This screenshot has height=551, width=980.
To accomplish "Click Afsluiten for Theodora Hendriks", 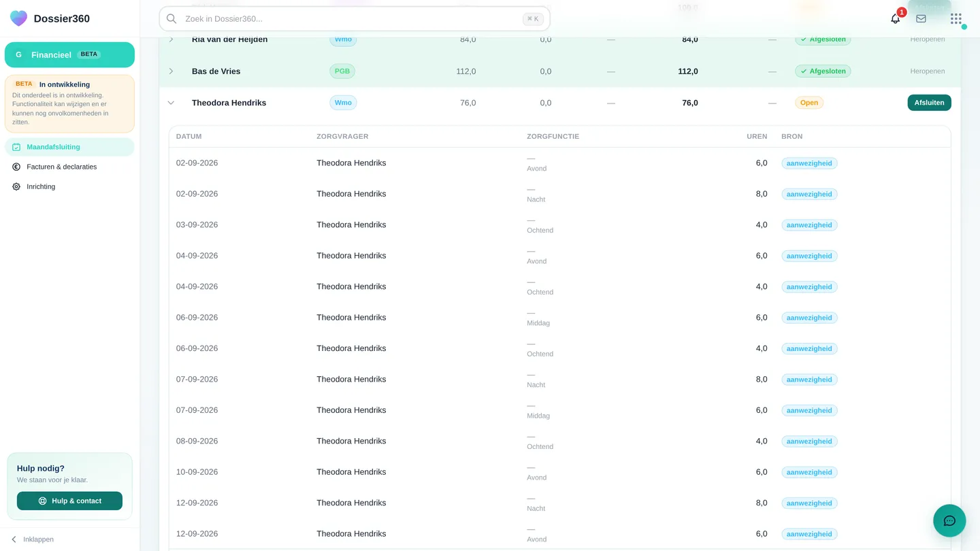I will (x=929, y=103).
